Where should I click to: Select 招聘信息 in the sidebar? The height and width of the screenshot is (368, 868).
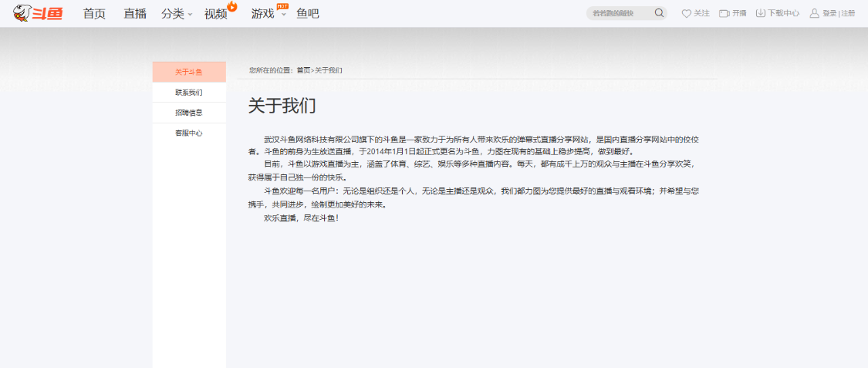[189, 113]
